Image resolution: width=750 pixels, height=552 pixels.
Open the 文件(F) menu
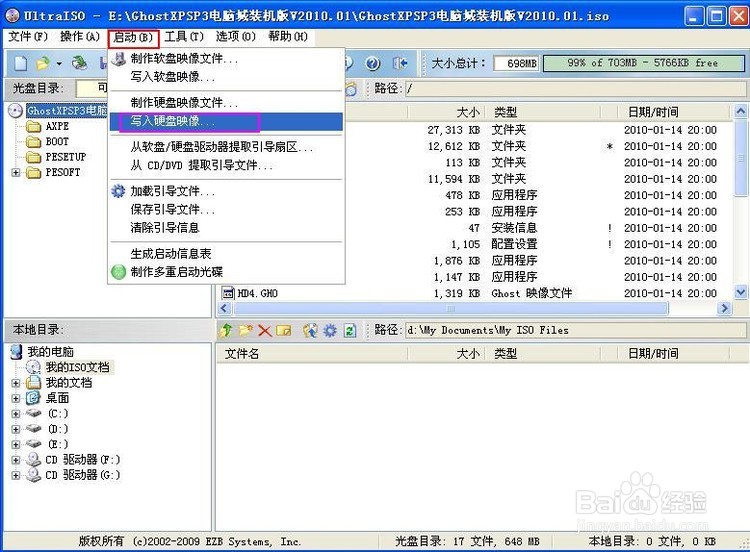[x=28, y=36]
